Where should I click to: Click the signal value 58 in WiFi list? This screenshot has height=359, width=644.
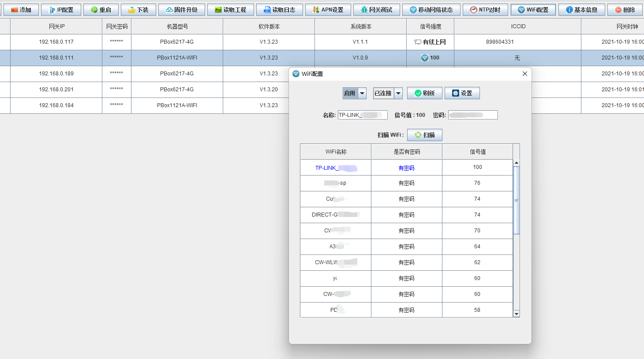point(477,310)
